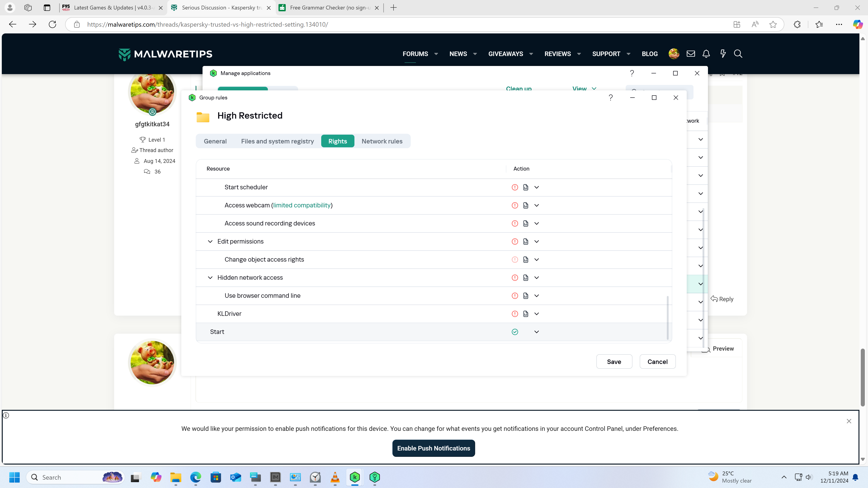Click the log events icon for KLDriver
This screenshot has height=488, width=868.
pos(526,314)
